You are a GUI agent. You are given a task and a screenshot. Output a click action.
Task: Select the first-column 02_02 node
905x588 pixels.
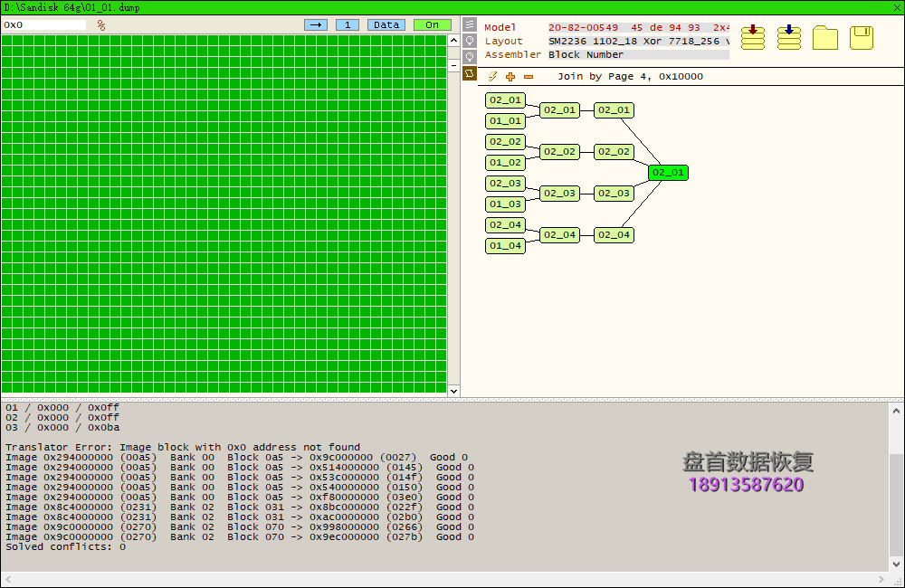(x=506, y=141)
